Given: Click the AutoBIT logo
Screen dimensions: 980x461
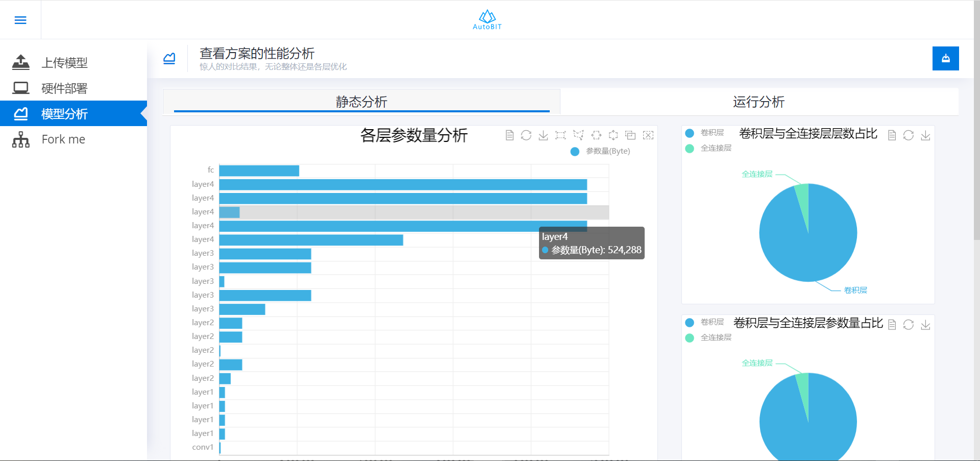Looking at the screenshot, I should tap(487, 20).
